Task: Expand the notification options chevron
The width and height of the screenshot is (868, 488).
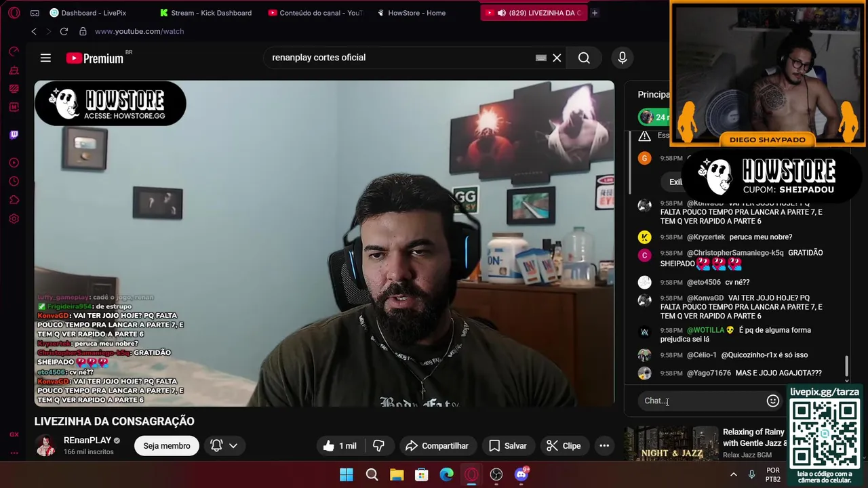Action: coord(233,445)
